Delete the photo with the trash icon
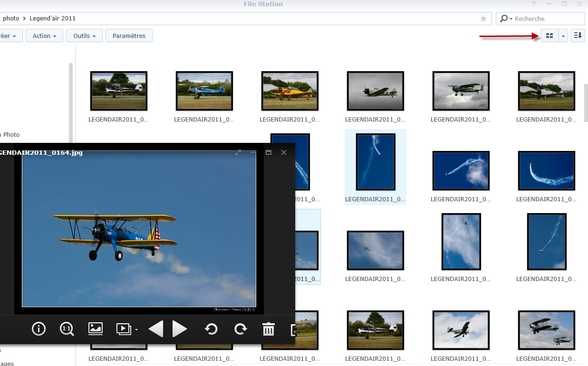This screenshot has width=588, height=366. [269, 328]
